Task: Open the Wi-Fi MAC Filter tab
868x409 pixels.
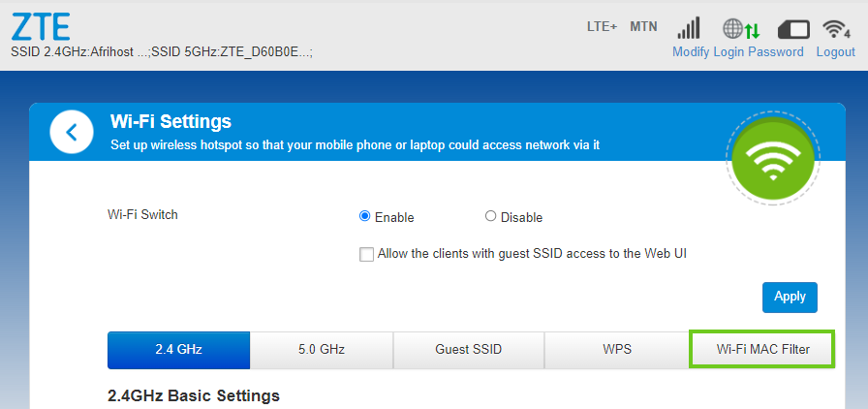Action: (761, 350)
